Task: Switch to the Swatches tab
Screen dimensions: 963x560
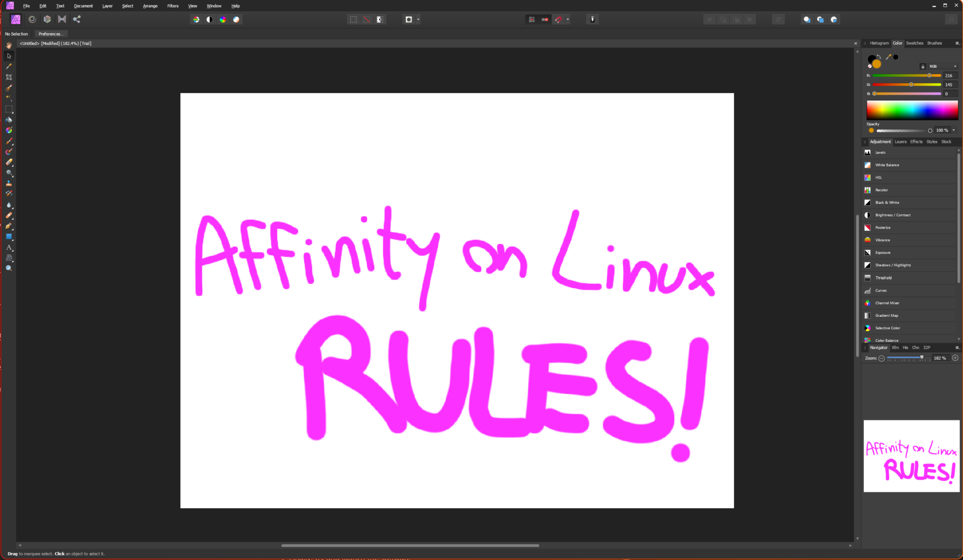Action: click(x=914, y=43)
